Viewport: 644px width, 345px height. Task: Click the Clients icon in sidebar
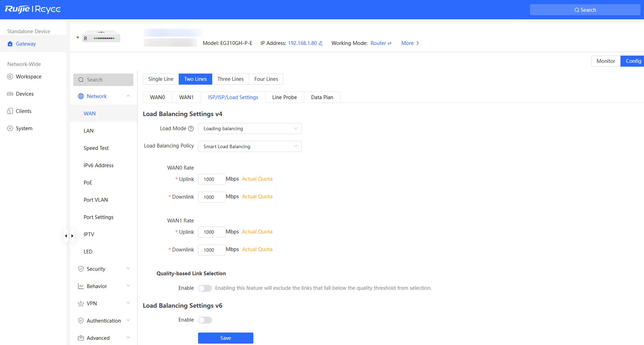coord(10,111)
